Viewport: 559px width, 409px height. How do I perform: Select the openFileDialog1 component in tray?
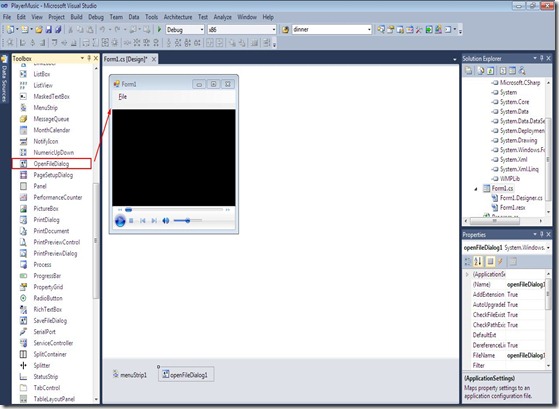(x=186, y=375)
